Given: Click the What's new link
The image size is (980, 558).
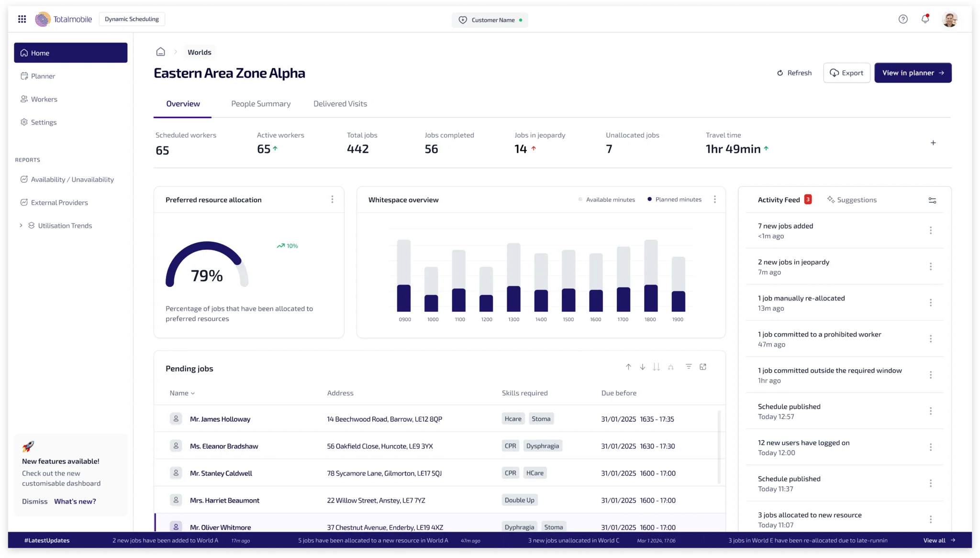Looking at the screenshot, I should [x=75, y=501].
